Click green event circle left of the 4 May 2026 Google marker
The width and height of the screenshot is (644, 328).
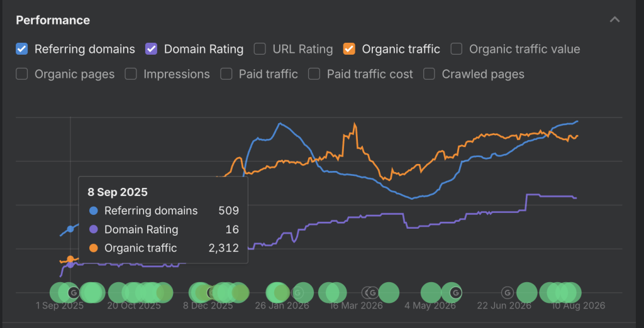click(431, 293)
